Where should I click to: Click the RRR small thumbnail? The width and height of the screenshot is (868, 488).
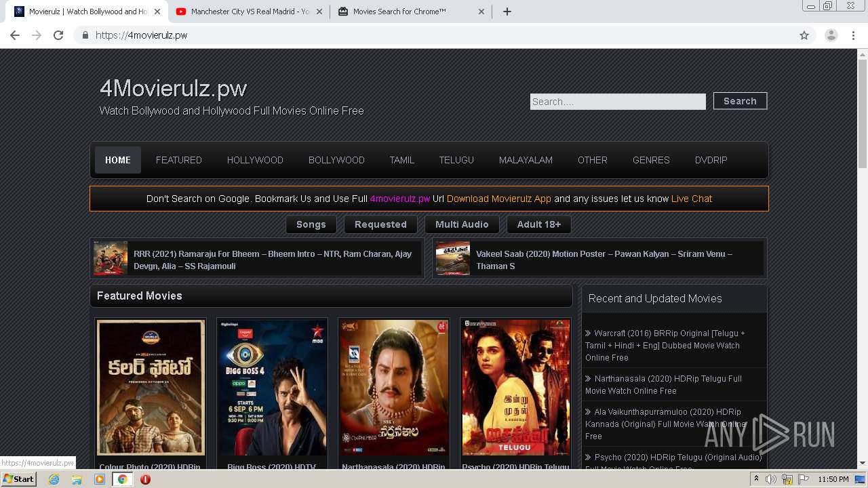111,258
